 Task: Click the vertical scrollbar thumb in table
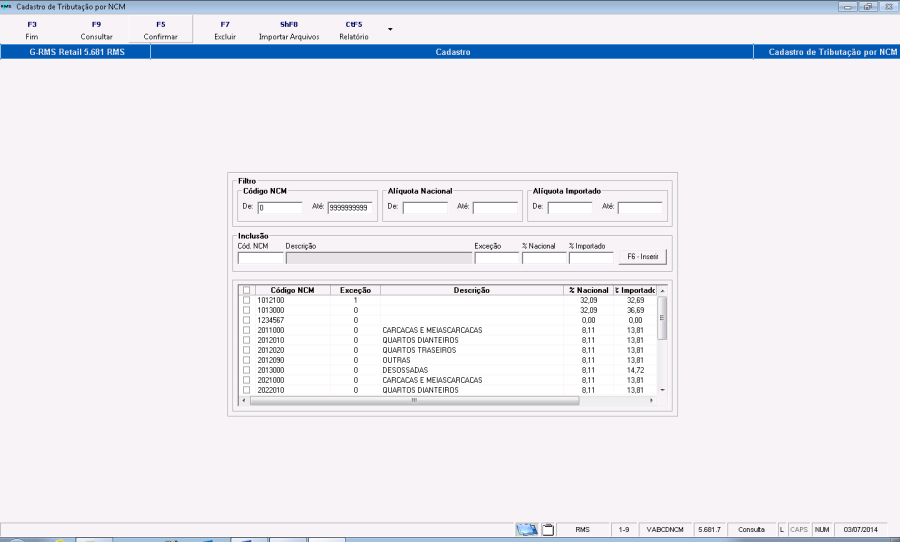point(662,318)
